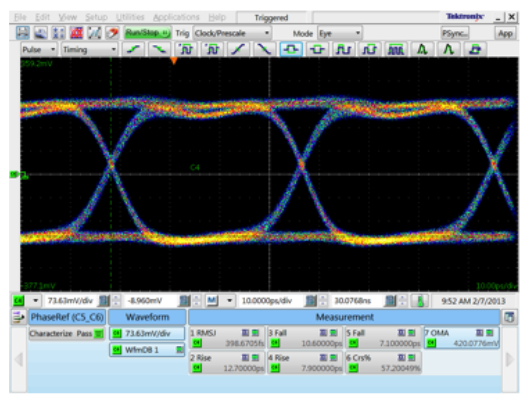Click the vertical scale field showing 73.63mV/div
Viewport: 529px width, 403px height.
coord(70,300)
